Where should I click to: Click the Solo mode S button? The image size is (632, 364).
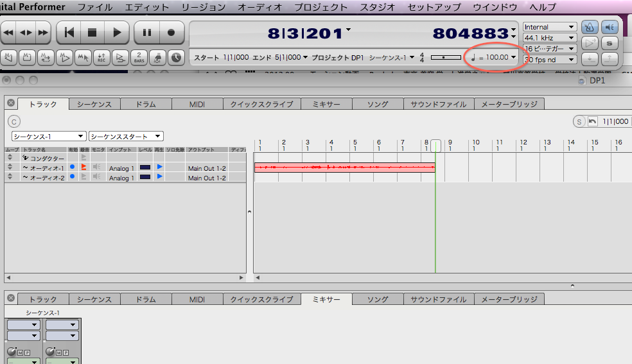tap(610, 42)
